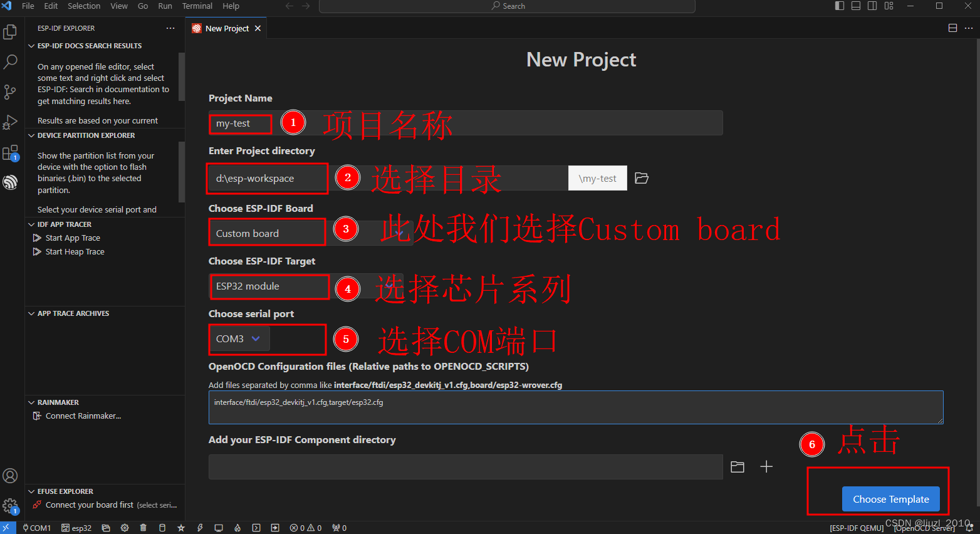980x534 pixels.
Task: Open the ESP-IDF Explorer (Espressif icon)
Action: 10,182
